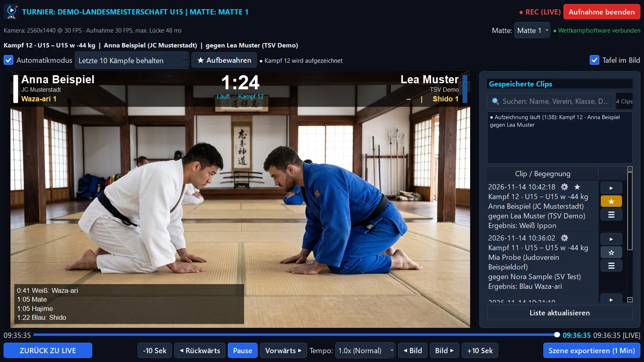Click the judo video preview

[x=240, y=200]
